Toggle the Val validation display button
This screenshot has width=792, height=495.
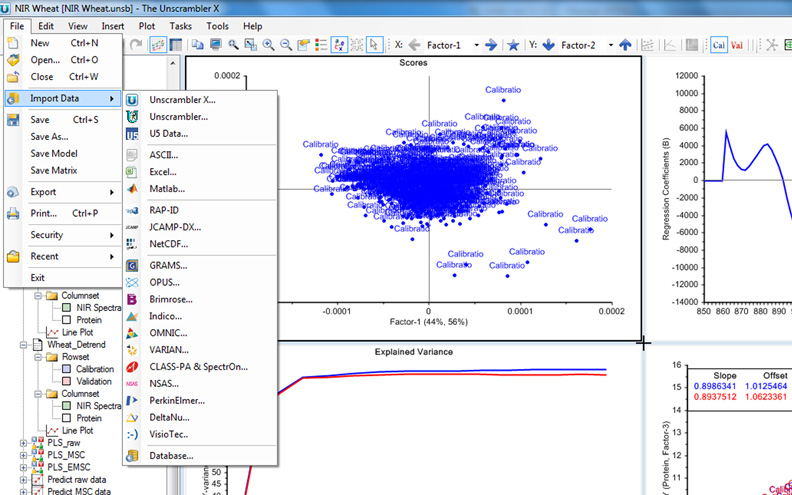[x=736, y=45]
